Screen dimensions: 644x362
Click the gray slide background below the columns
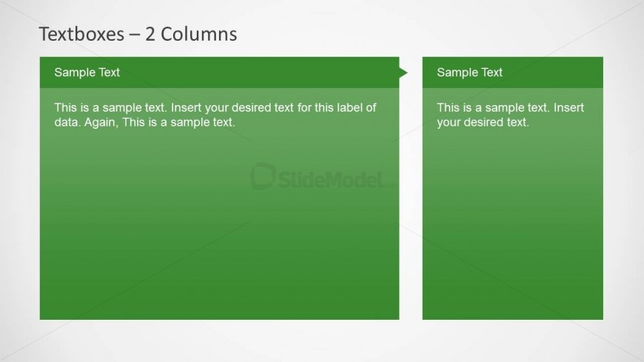[322, 341]
